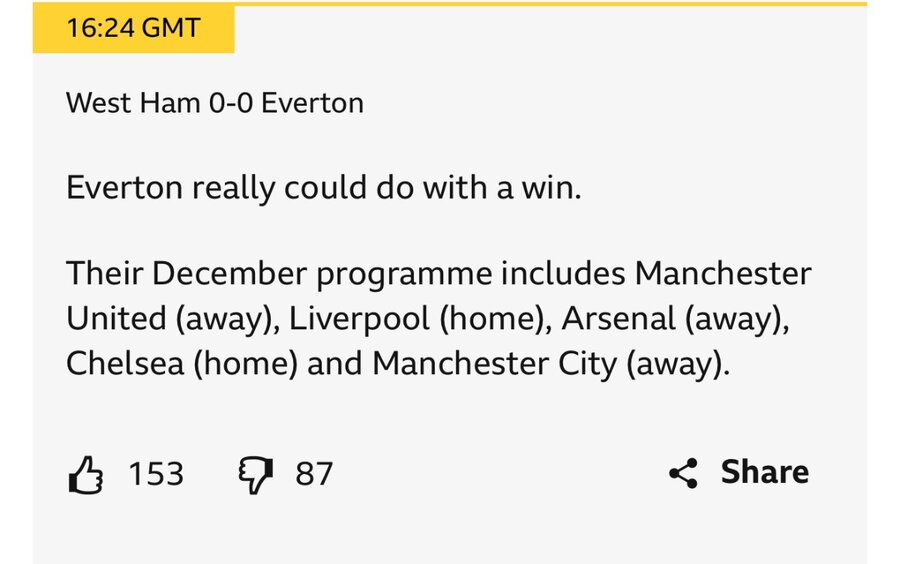Click the 'Liverpool (home)' text
This screenshot has height=564, width=900.
[421, 319]
